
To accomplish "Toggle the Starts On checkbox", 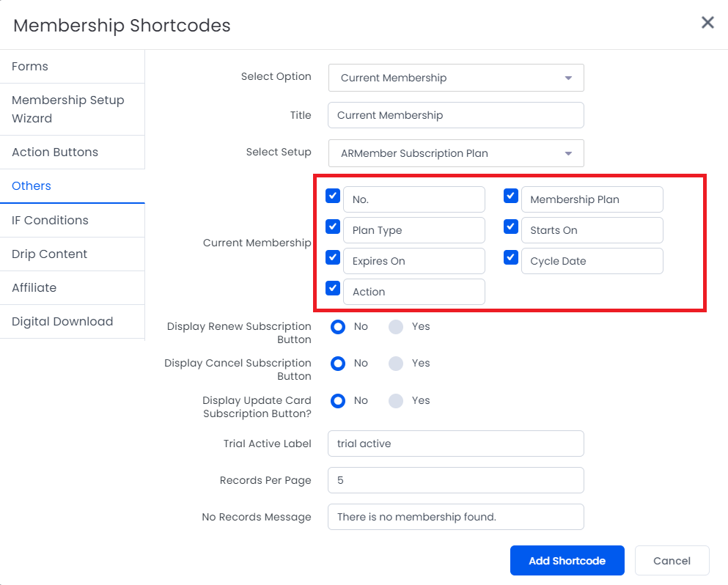I will click(511, 227).
